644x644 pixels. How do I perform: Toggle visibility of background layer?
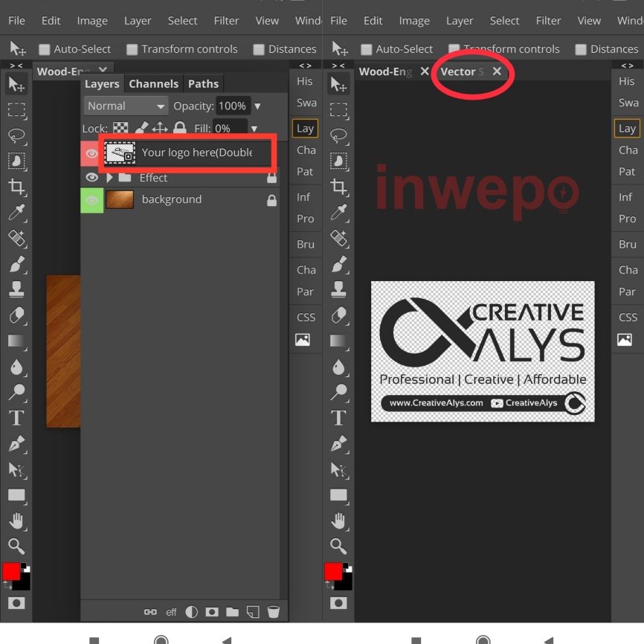pyautogui.click(x=91, y=201)
